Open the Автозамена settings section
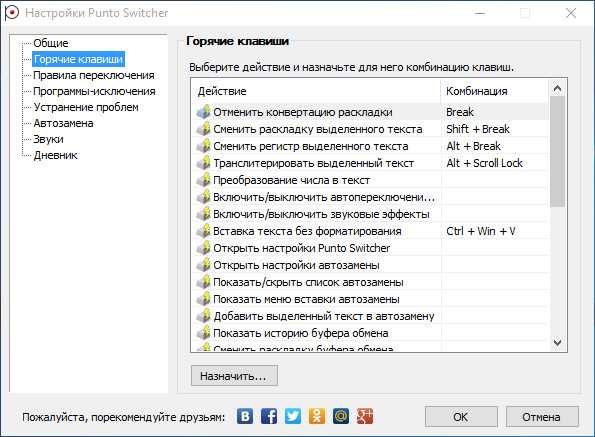This screenshot has height=437, width=595. [x=63, y=123]
